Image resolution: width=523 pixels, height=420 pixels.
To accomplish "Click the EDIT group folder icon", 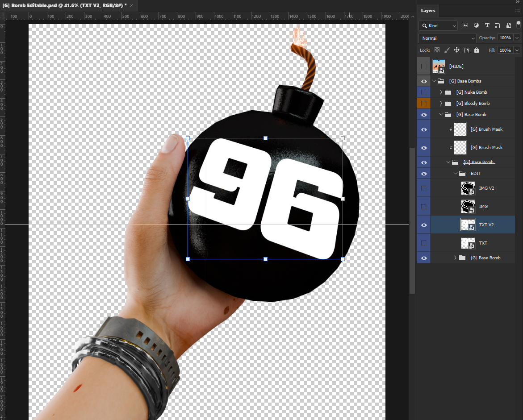I will coord(462,173).
